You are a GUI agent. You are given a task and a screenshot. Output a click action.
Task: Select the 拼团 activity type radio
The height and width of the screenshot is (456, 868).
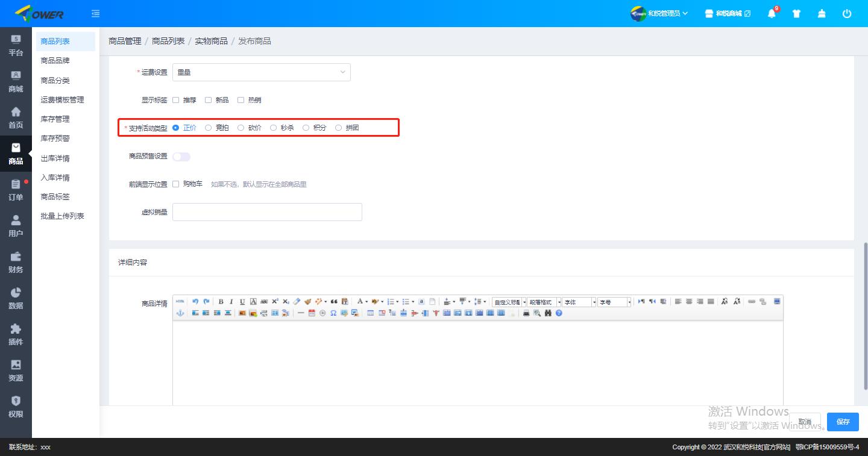pyautogui.click(x=339, y=128)
